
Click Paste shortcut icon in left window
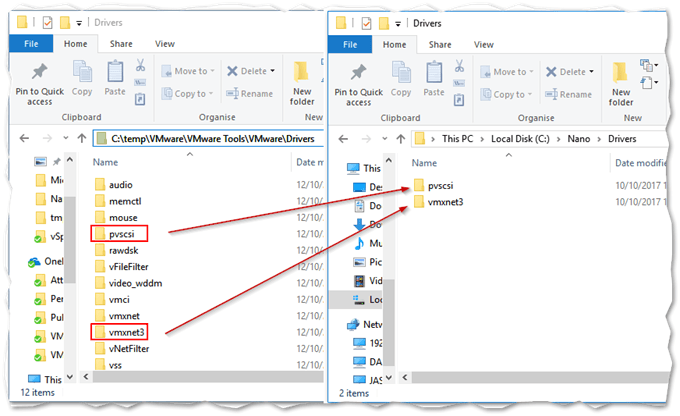pyautogui.click(x=140, y=100)
